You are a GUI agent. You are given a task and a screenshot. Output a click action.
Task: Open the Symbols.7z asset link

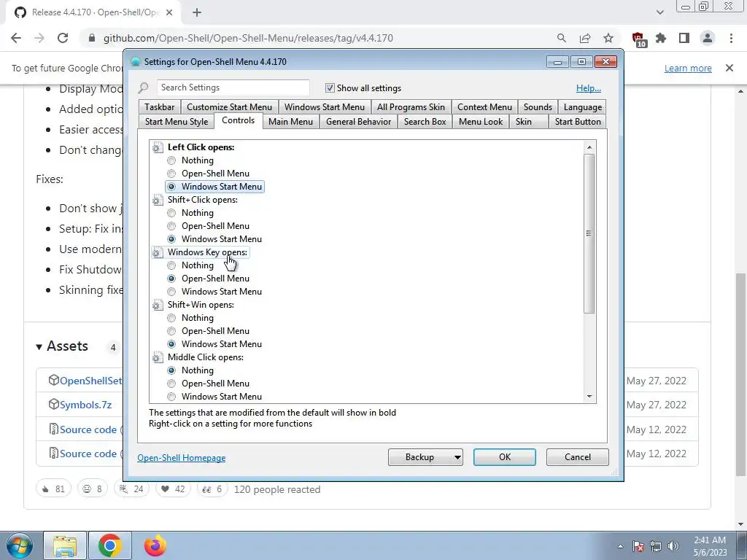86,405
